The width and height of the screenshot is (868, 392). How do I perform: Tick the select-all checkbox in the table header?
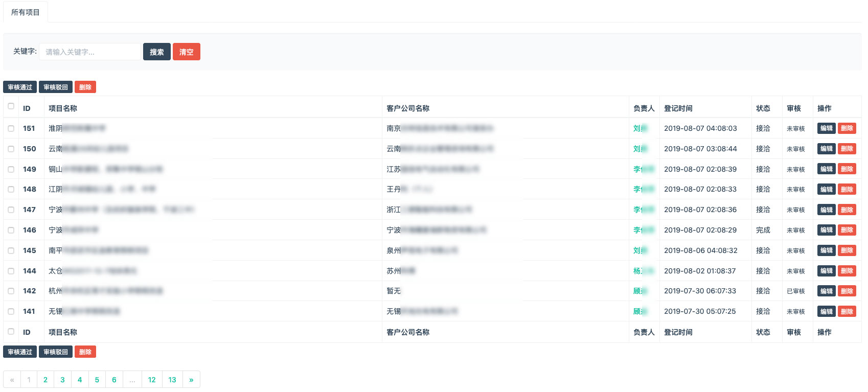point(11,106)
